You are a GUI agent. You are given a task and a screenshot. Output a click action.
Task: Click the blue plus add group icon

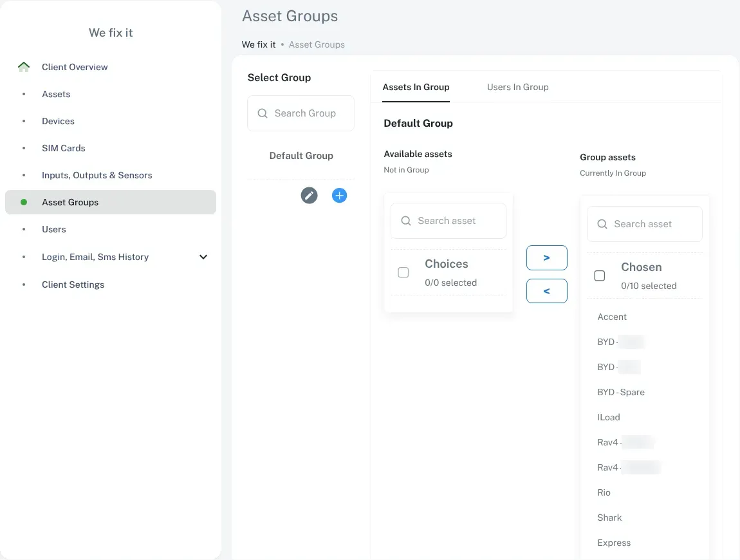pyautogui.click(x=339, y=196)
